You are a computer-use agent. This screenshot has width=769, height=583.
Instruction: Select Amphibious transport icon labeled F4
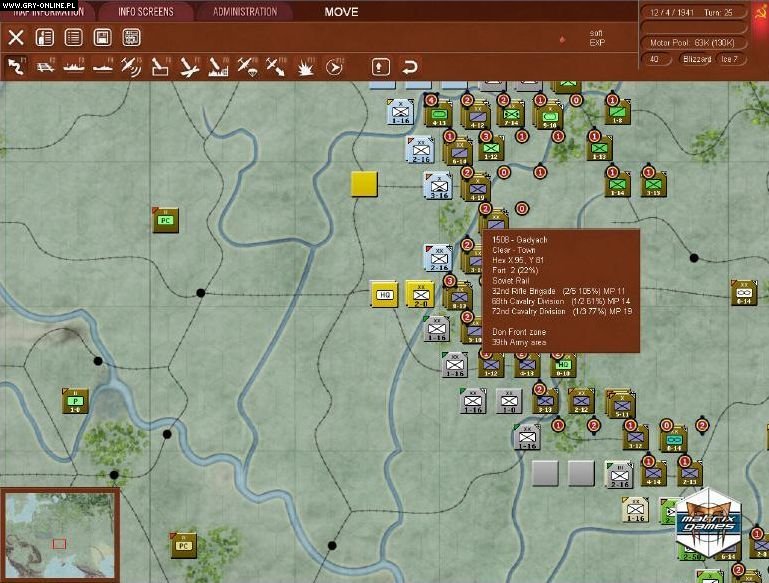[x=103, y=66]
